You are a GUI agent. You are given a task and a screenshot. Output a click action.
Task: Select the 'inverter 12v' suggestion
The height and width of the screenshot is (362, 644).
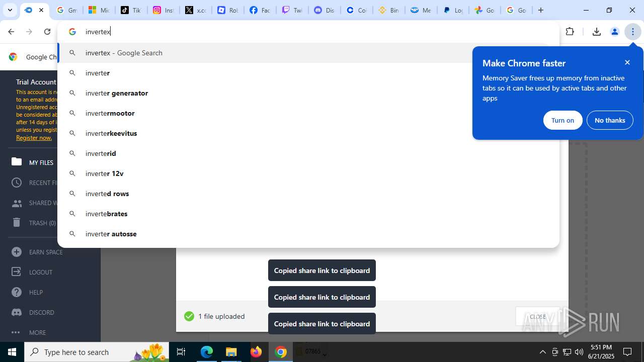[x=308, y=173]
